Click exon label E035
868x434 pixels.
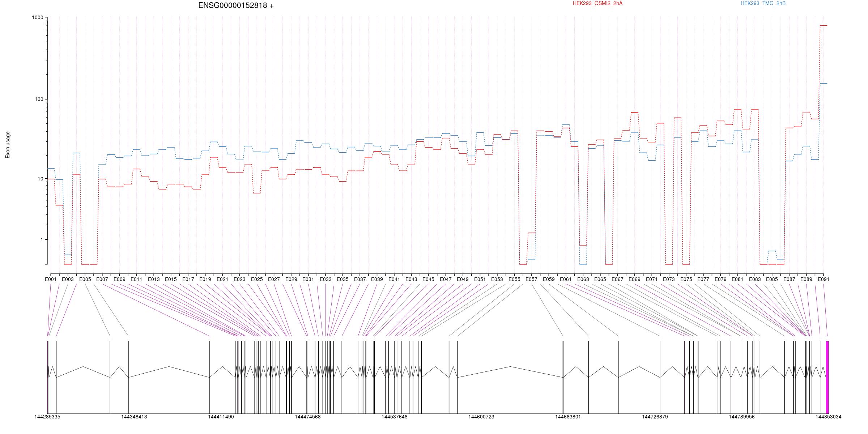coord(342,279)
